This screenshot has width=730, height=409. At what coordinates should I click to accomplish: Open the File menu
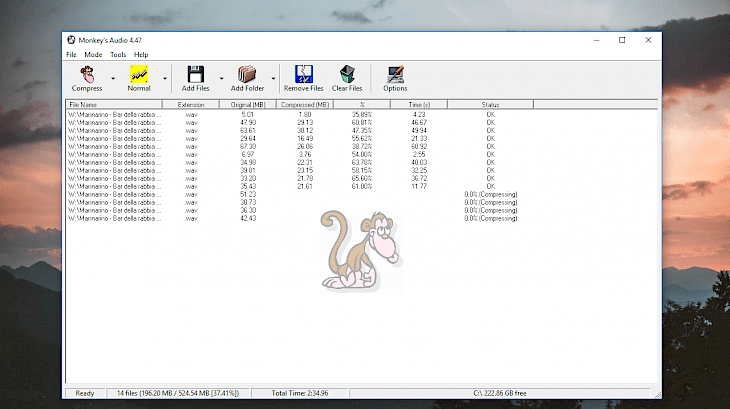71,54
